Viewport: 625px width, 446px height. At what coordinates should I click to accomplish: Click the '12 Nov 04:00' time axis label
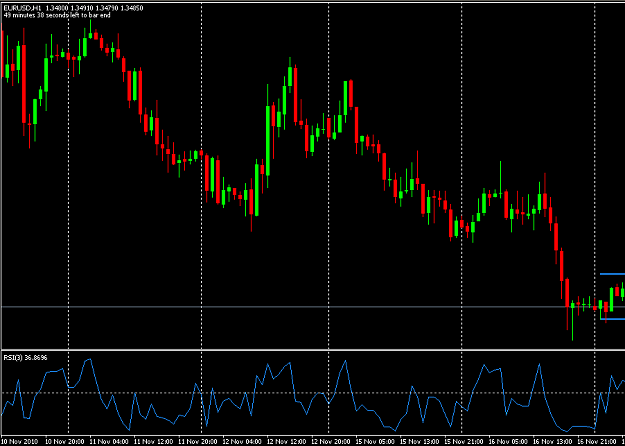242,442
